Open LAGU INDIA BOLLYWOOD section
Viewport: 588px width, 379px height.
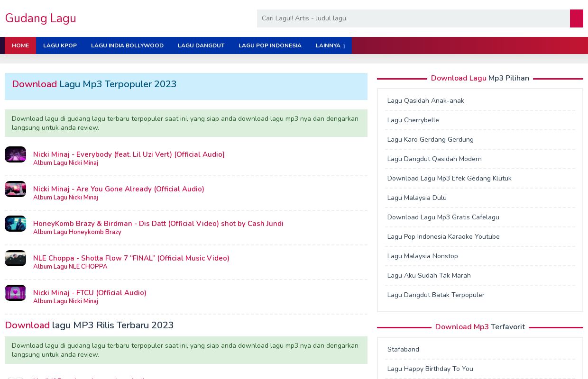coord(127,45)
